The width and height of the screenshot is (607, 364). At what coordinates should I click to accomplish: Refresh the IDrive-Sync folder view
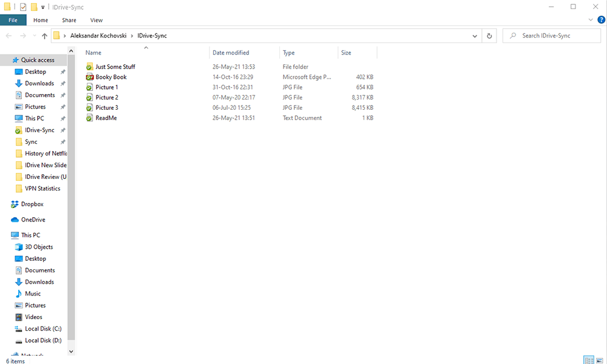[489, 36]
